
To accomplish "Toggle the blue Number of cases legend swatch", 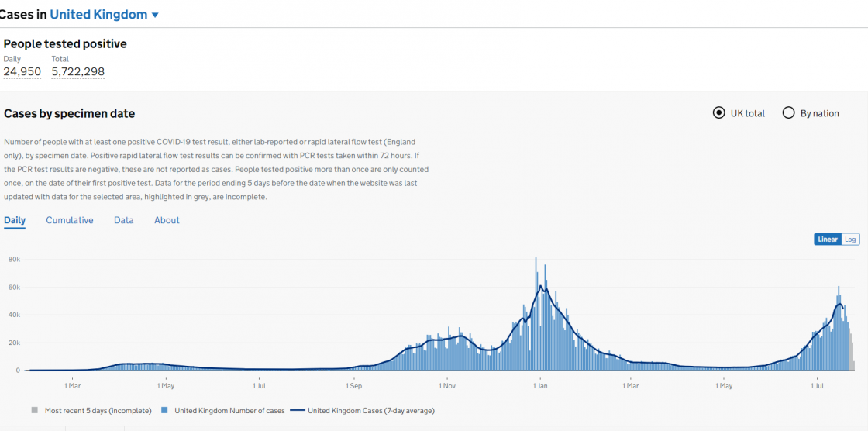I will (x=164, y=410).
